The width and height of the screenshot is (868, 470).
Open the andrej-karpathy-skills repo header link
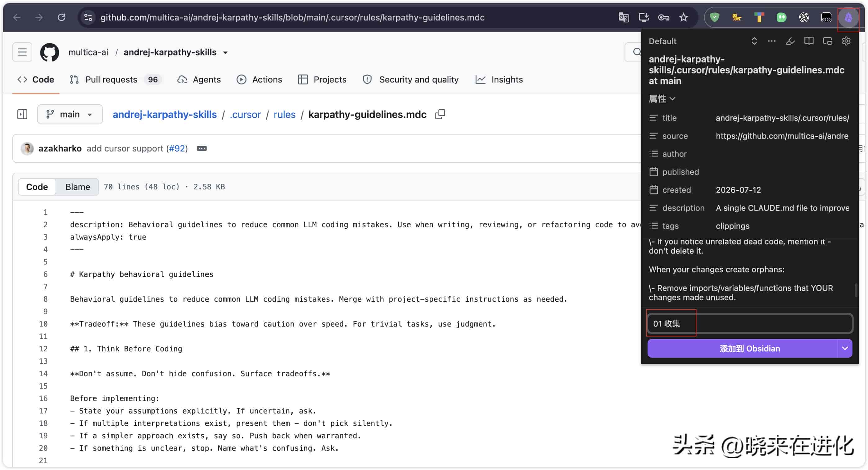(x=170, y=52)
